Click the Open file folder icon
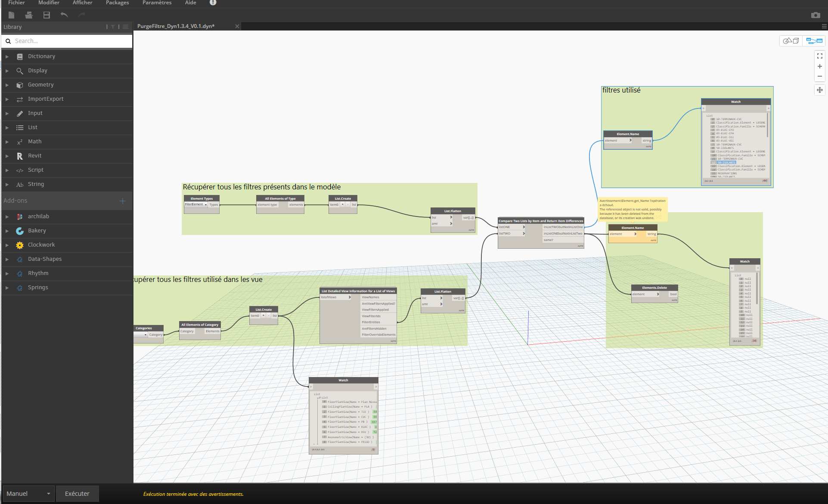828x504 pixels. pos(29,15)
